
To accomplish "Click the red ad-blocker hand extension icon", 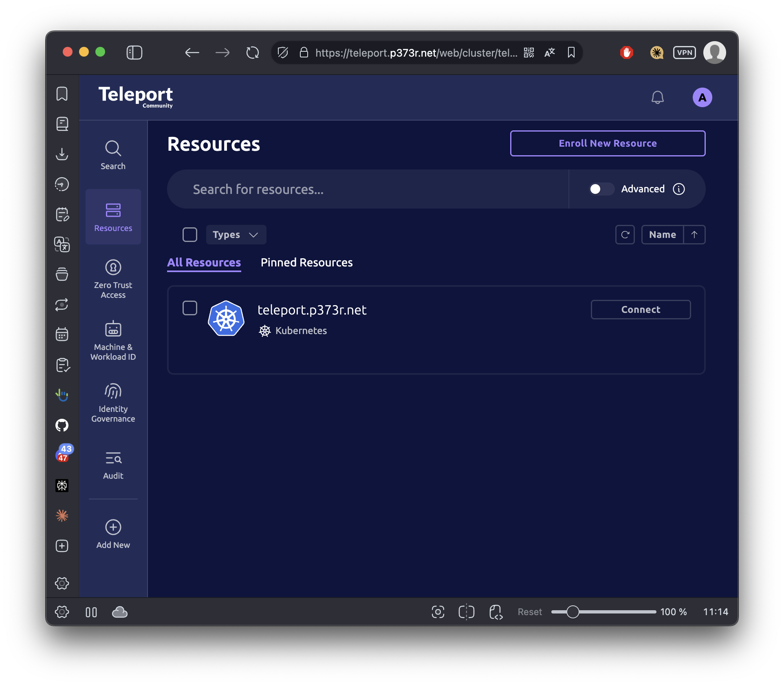I will coord(626,53).
